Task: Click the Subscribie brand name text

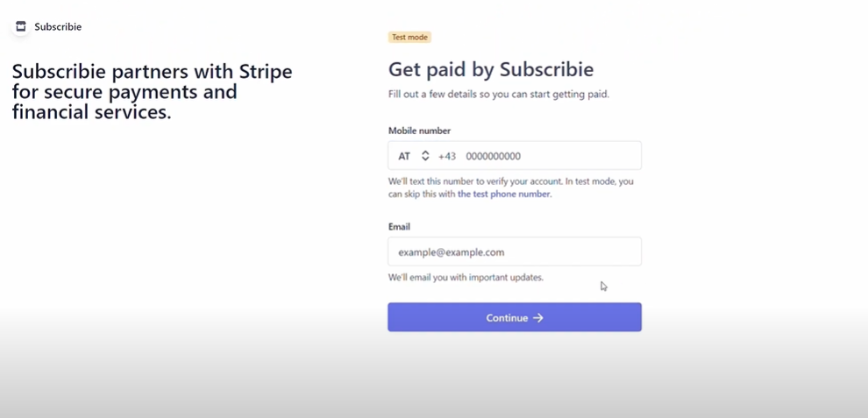Action: click(58, 26)
